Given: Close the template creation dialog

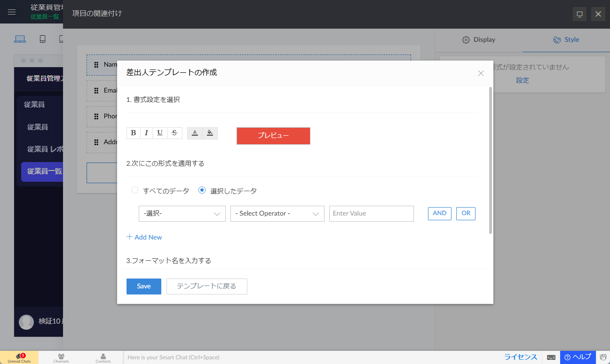Looking at the screenshot, I should click(x=481, y=73).
